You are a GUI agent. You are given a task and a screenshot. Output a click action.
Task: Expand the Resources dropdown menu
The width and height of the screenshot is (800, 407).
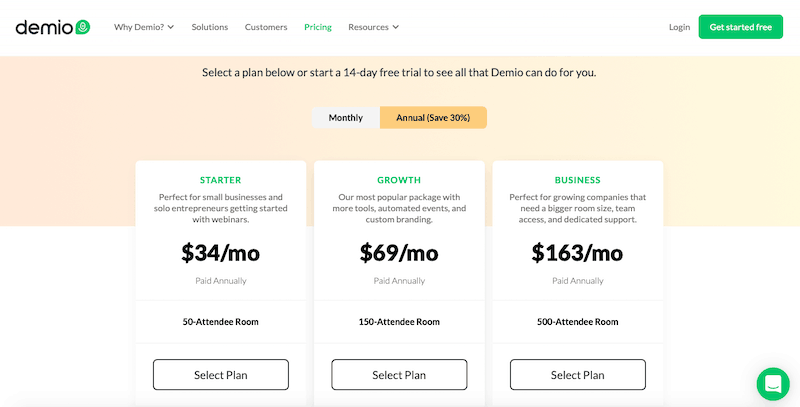pos(373,27)
